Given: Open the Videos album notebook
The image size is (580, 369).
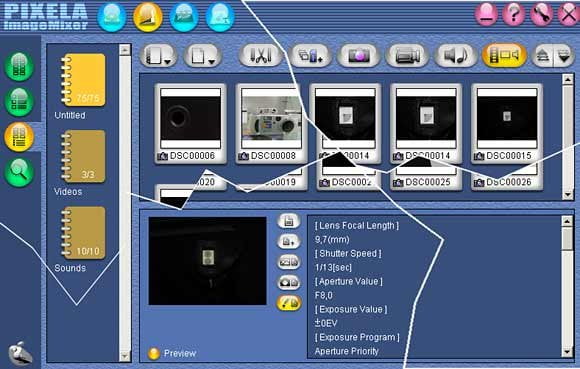Looking at the screenshot, I should tap(83, 156).
